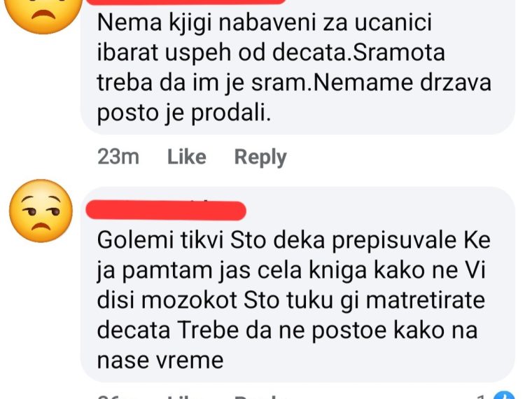Select the 'Golemi tikvi' comment bubble

click(297, 284)
